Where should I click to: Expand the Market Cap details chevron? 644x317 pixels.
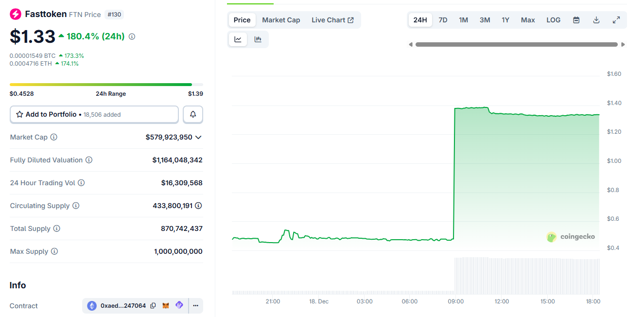pyautogui.click(x=197, y=137)
